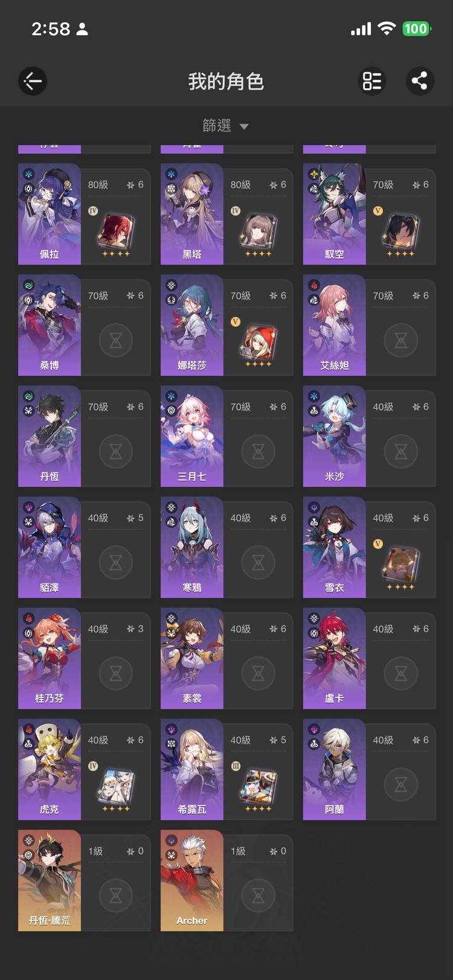Select 黑塔's equipped light cone icon
The height and width of the screenshot is (980, 453).
pyautogui.click(x=259, y=232)
